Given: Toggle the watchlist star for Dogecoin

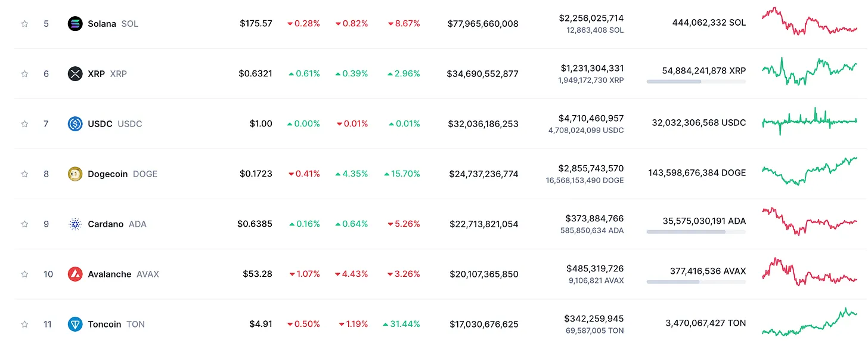Looking at the screenshot, I should click(x=24, y=174).
